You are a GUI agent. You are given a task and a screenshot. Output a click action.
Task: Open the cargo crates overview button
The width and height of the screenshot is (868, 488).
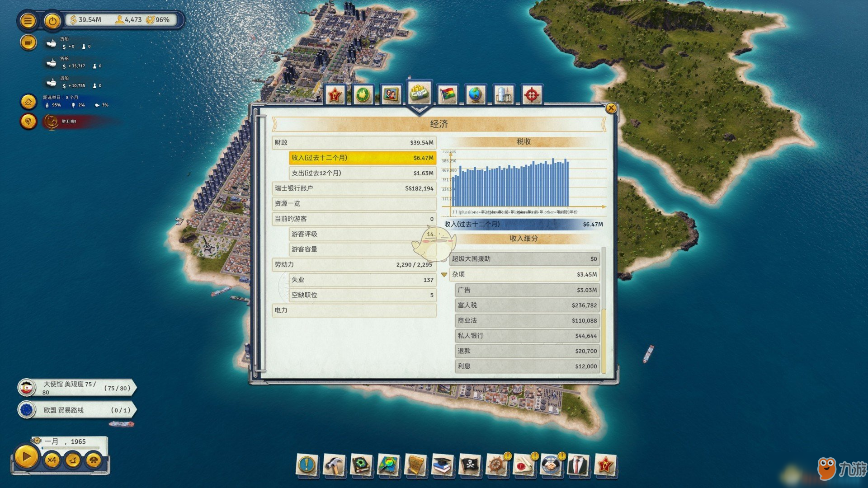28,42
